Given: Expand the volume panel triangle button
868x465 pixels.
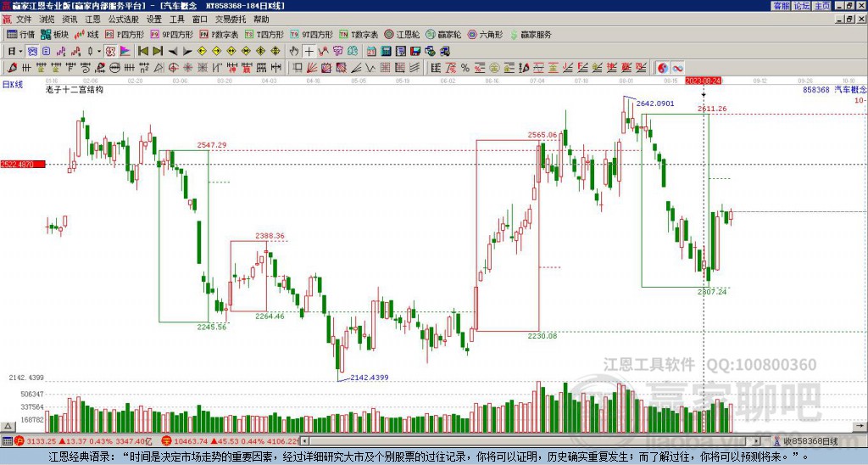Looking at the screenshot, I should coord(7,427).
